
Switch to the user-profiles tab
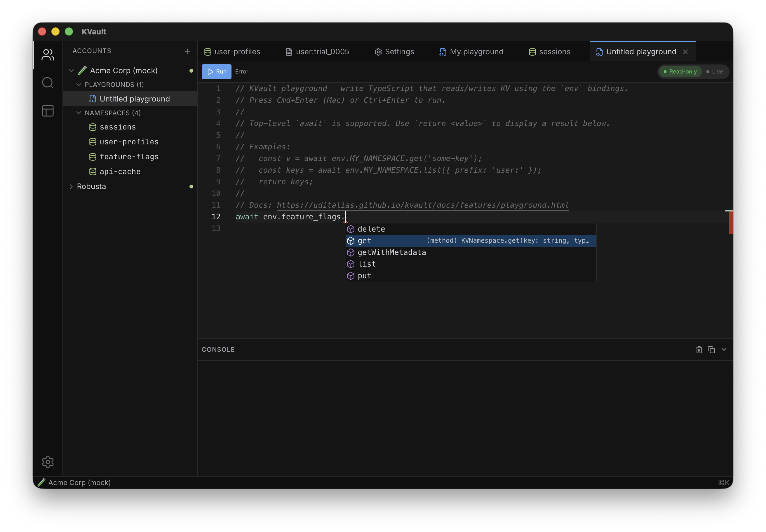[x=237, y=51]
